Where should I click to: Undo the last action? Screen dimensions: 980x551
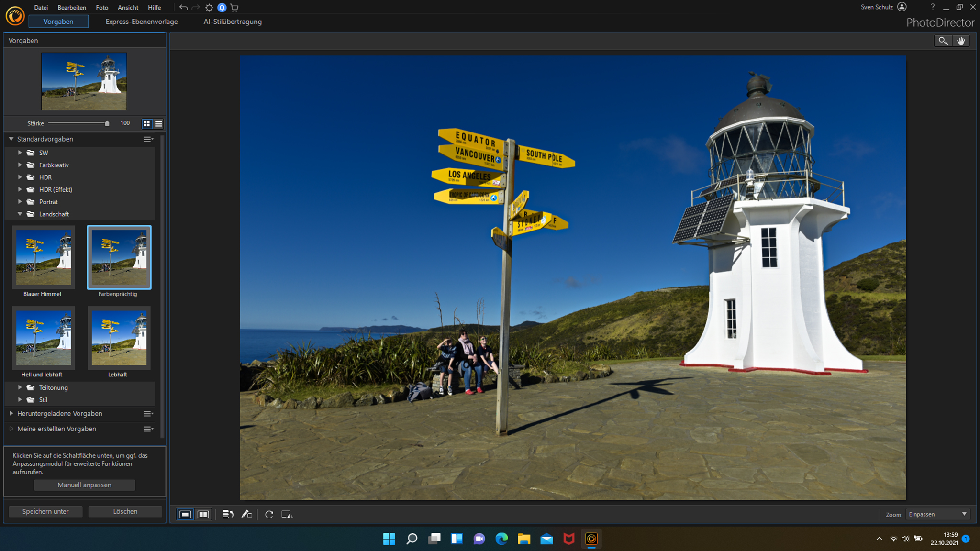coord(183,7)
